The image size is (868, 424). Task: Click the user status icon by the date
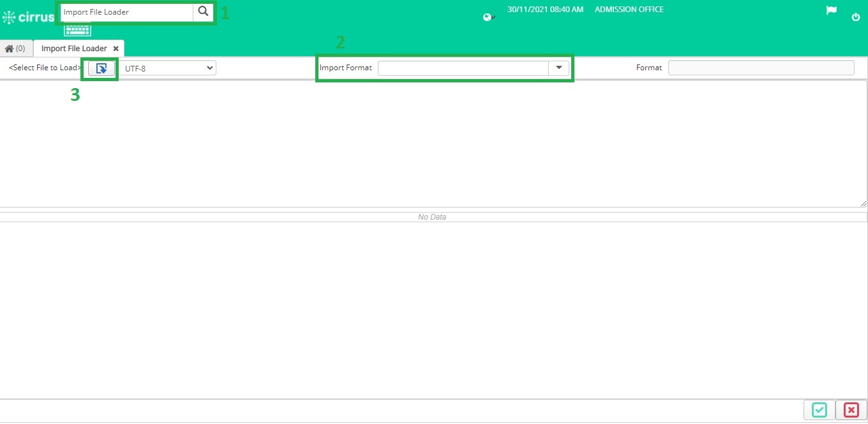[489, 17]
